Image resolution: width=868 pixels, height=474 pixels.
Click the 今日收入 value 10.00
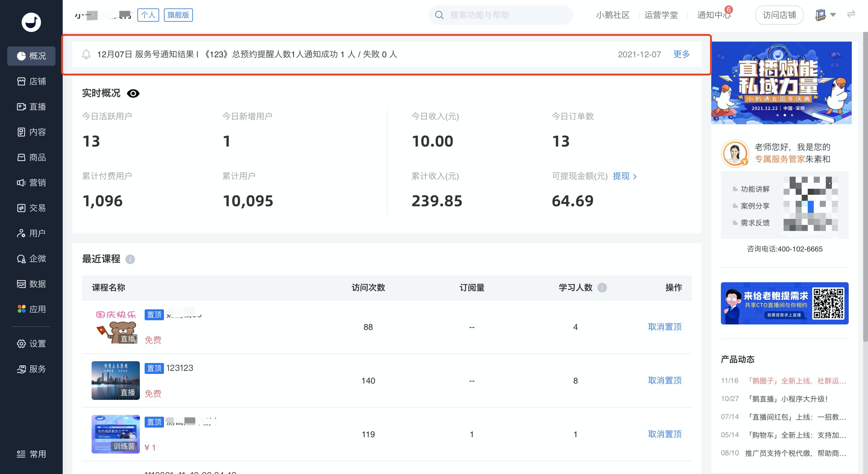pyautogui.click(x=432, y=141)
